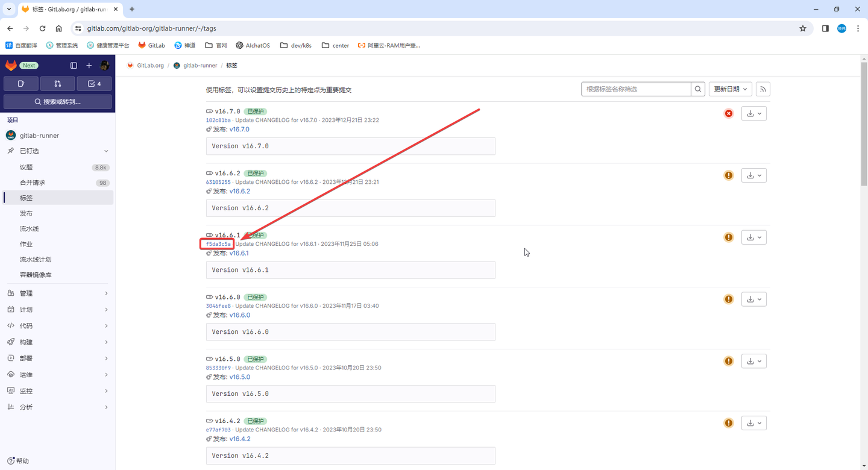868x470 pixels.
Task: Open 流水线 from the sidebar
Action: click(x=30, y=228)
